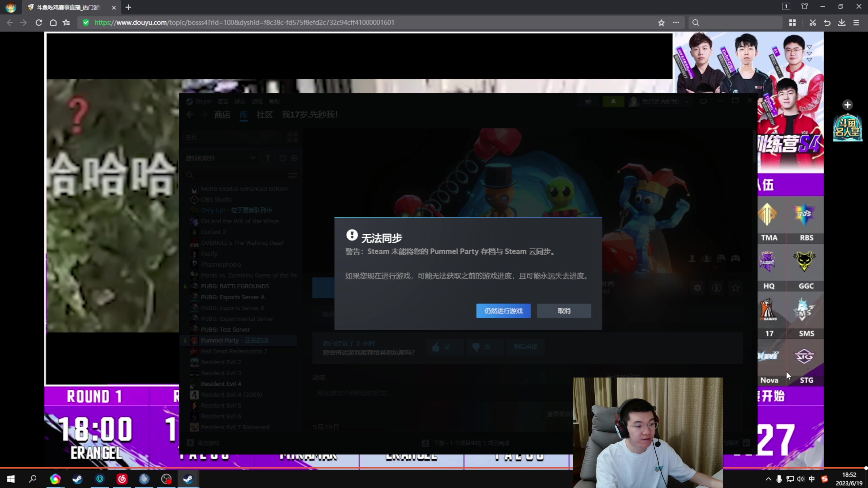Open a new browser tab
Viewport: 868px width, 488px height.
[128, 7]
